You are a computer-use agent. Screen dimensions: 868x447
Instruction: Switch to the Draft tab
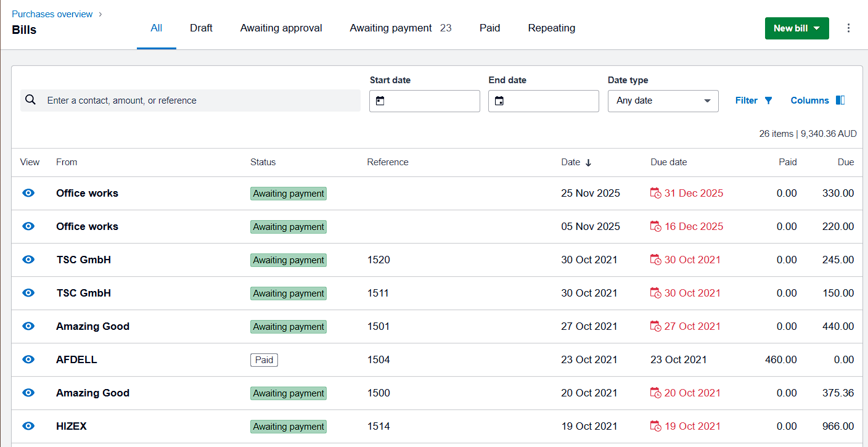[x=201, y=28]
